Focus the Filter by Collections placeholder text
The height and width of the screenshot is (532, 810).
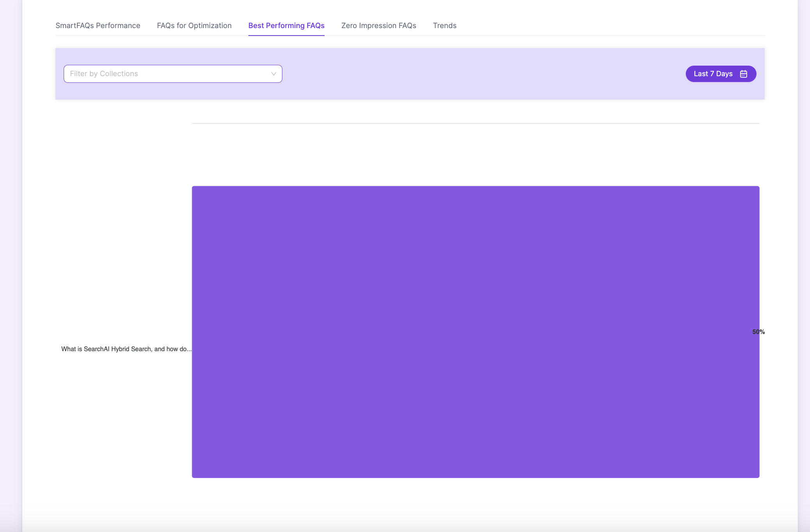104,74
